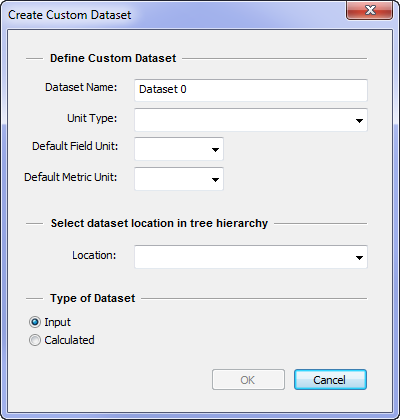
Task: Click the Dataset Name label
Action: coord(81,87)
